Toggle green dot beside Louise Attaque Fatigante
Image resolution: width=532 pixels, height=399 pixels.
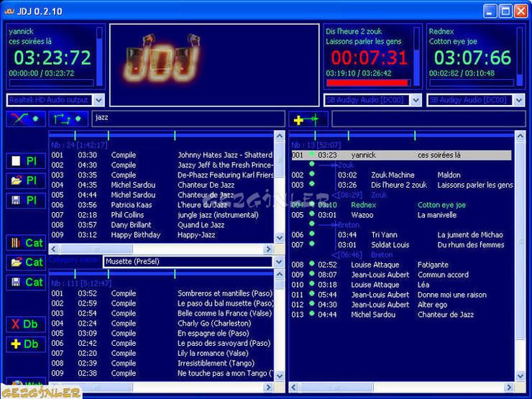click(311, 264)
